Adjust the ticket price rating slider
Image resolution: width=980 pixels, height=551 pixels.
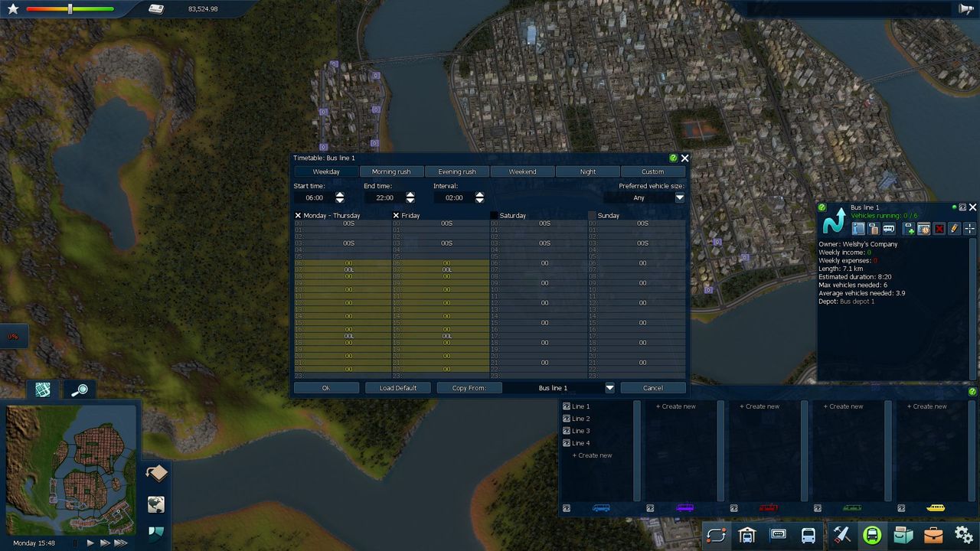click(x=70, y=9)
